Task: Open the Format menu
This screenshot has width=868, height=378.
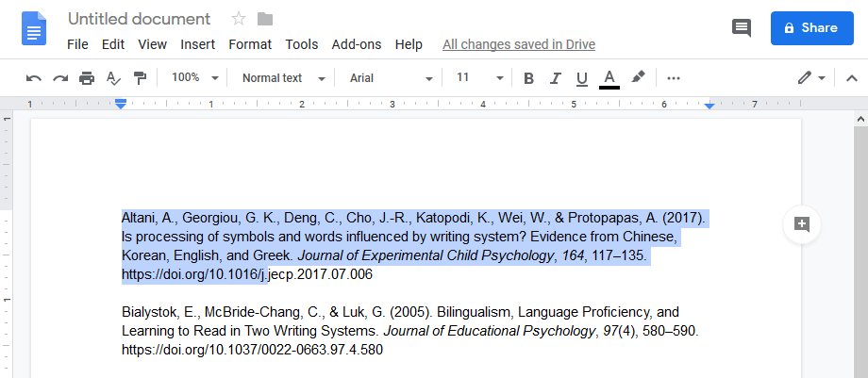Action: (x=250, y=45)
